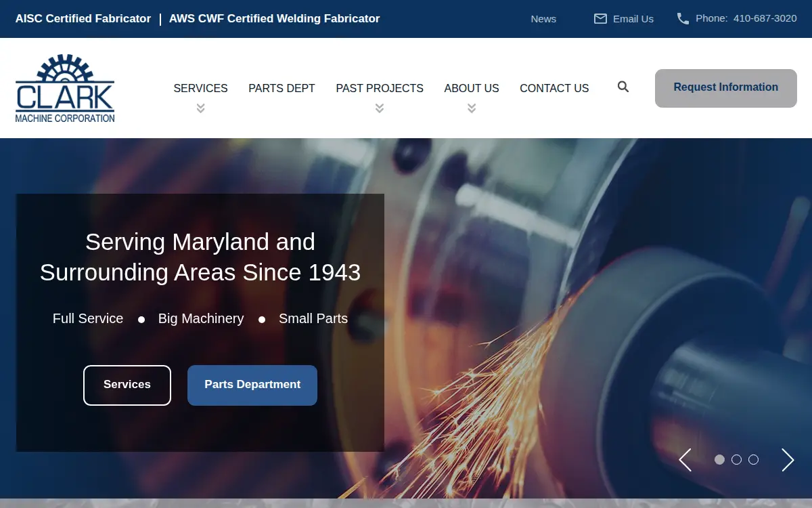Go to previous slide with left arrow
This screenshot has height=508, width=812.
point(685,460)
